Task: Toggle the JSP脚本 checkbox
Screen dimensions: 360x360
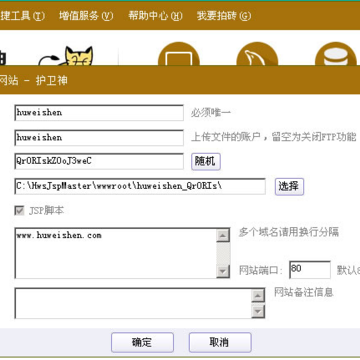Action: click(19, 211)
